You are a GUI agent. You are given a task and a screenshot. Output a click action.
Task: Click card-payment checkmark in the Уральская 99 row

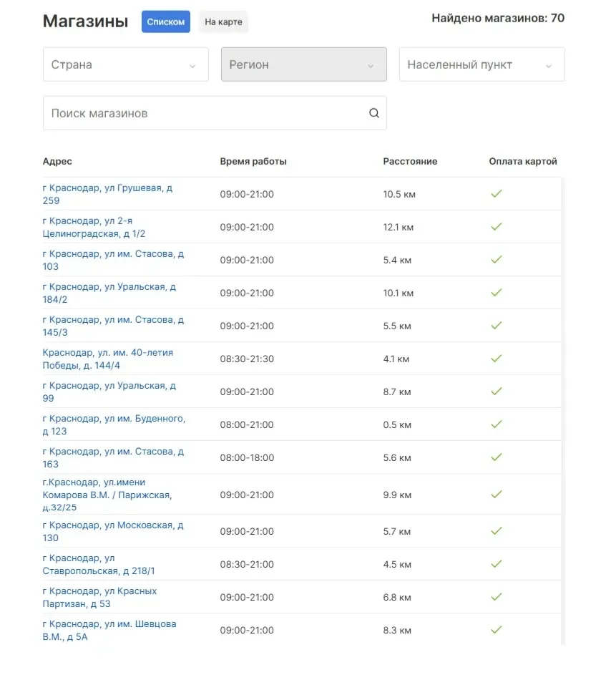tap(497, 392)
